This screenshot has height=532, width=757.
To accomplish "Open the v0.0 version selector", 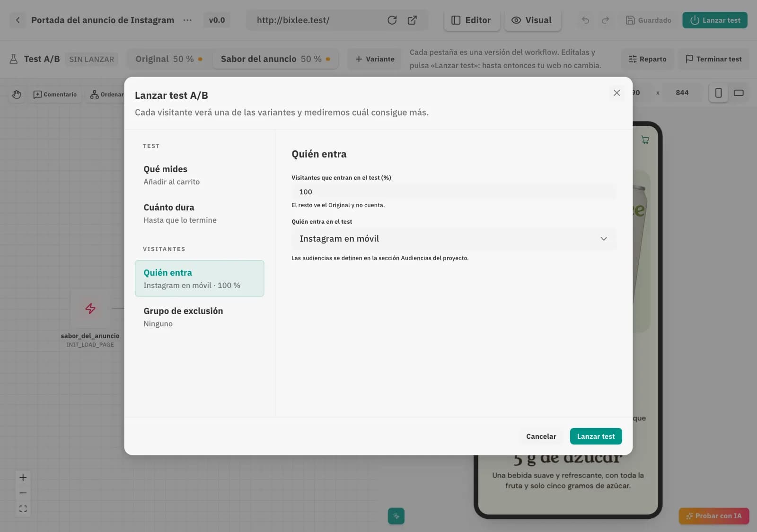I will pos(217,20).
